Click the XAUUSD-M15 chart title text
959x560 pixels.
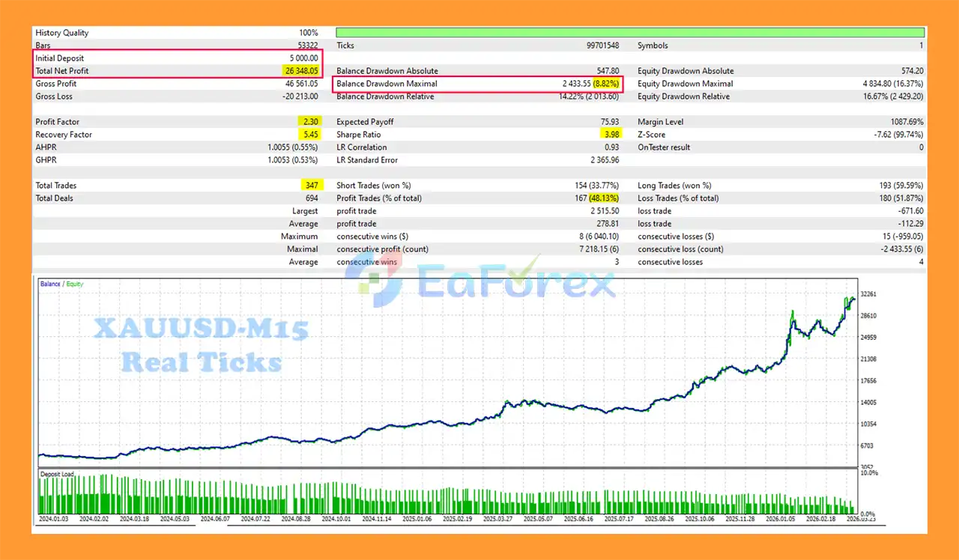pyautogui.click(x=201, y=329)
